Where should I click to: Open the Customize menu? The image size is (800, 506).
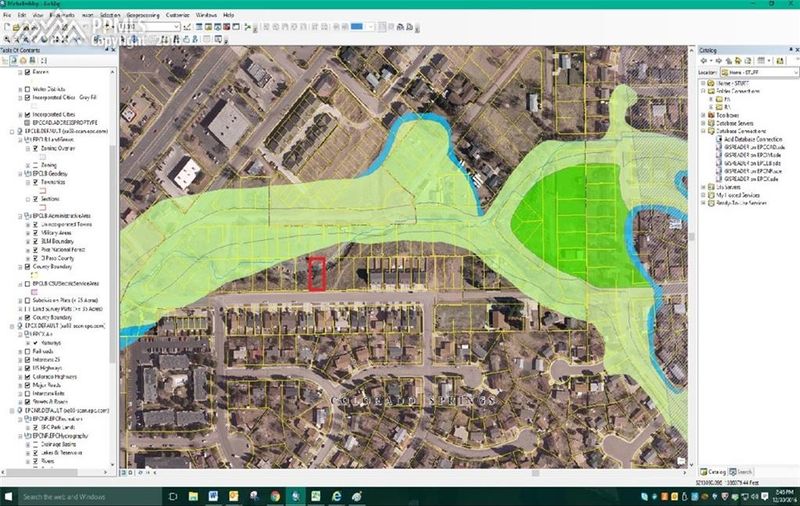[x=178, y=15]
